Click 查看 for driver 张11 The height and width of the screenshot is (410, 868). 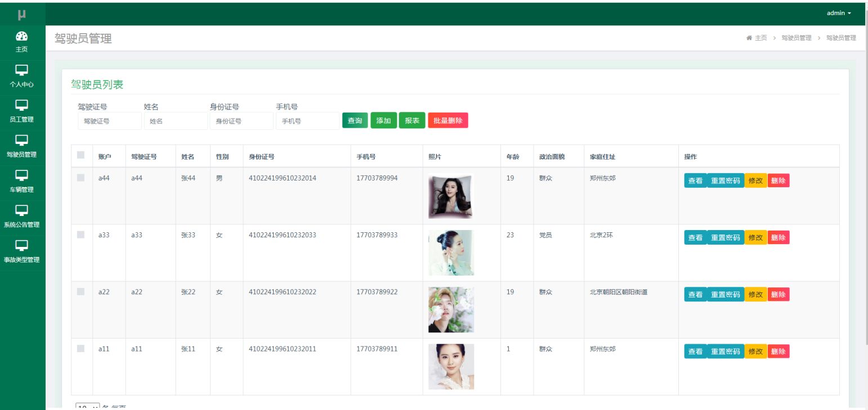click(695, 351)
